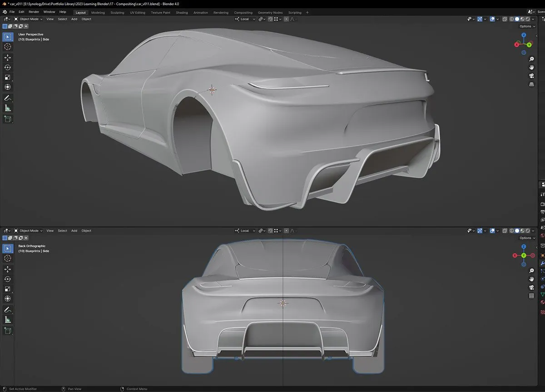This screenshot has height=392, width=545.
Task: Open the Select menu in top viewport
Action: (63, 19)
